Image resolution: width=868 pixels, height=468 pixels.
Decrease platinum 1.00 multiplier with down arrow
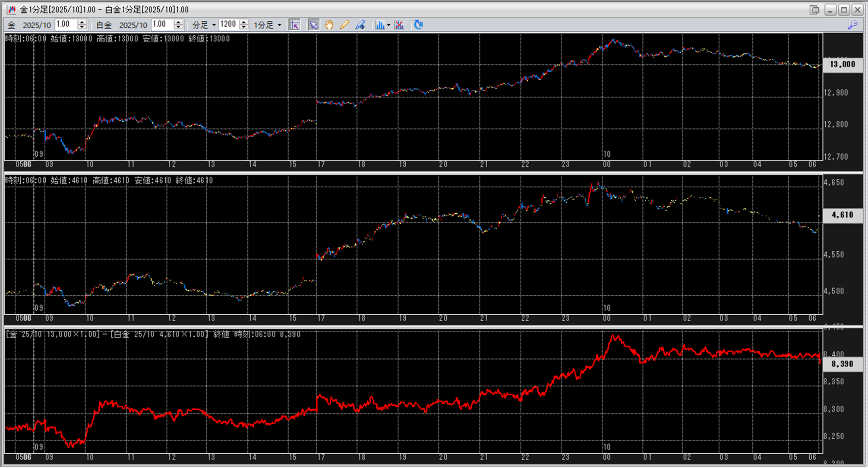point(178,28)
